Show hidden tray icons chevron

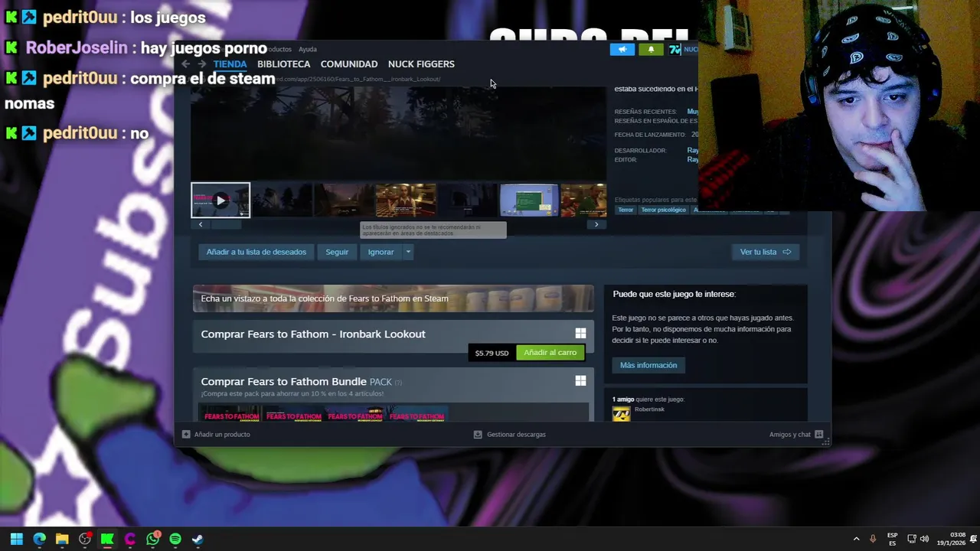pyautogui.click(x=856, y=539)
